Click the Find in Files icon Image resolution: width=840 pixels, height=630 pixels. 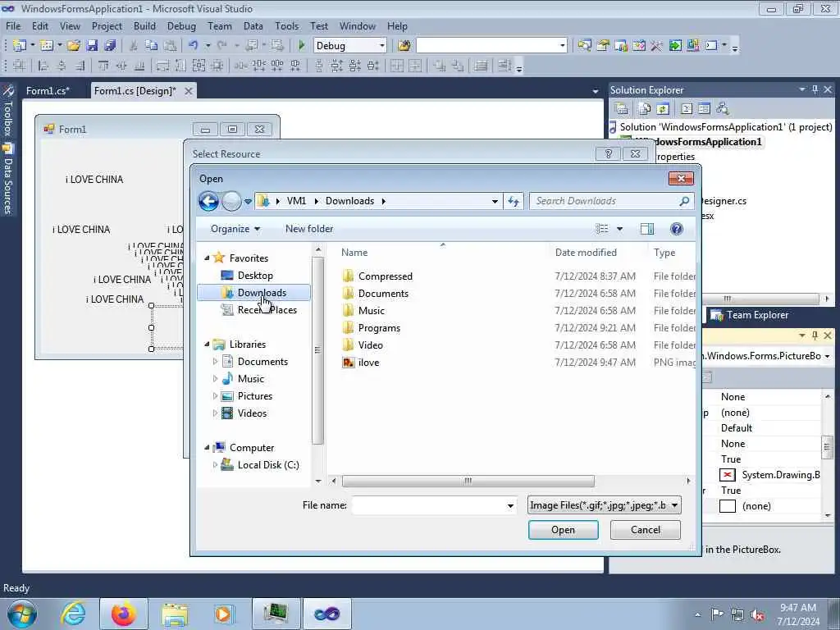click(404, 46)
